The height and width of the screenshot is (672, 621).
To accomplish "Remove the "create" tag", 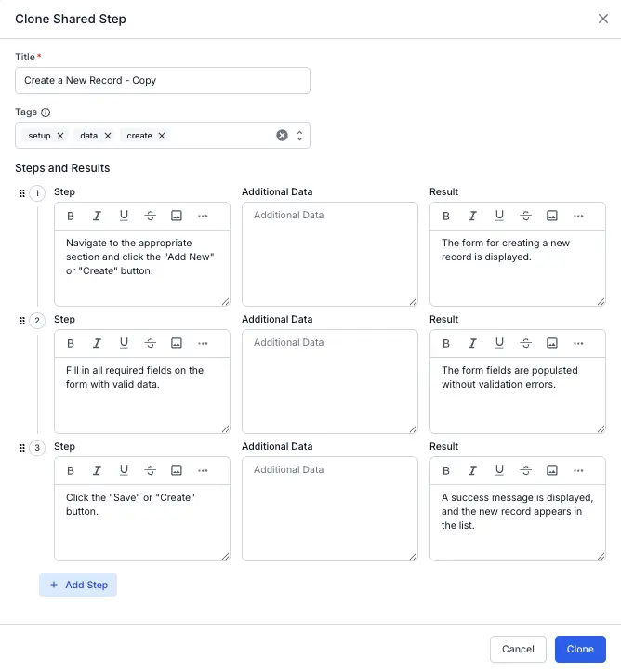I will coord(162,136).
